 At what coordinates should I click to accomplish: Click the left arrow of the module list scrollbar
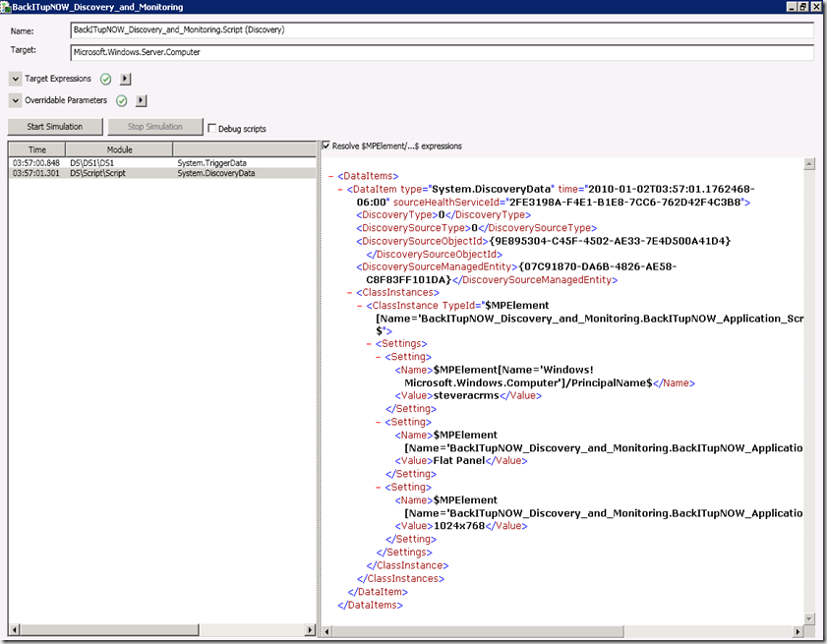tap(14, 630)
